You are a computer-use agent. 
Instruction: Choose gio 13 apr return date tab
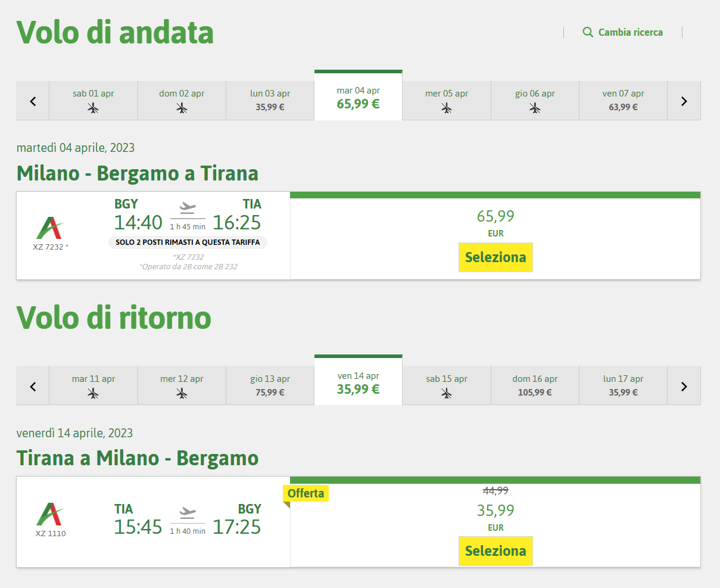pyautogui.click(x=270, y=386)
